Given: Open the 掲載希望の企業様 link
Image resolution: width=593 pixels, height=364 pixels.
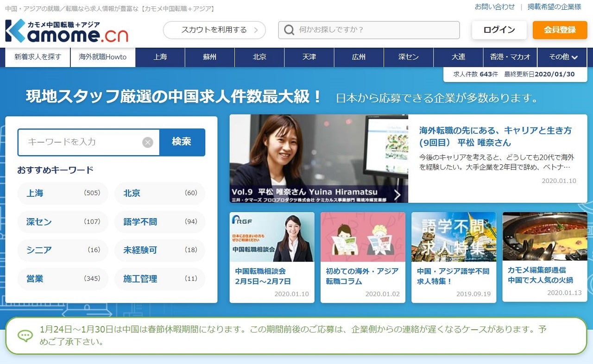Looking at the screenshot, I should point(554,6).
